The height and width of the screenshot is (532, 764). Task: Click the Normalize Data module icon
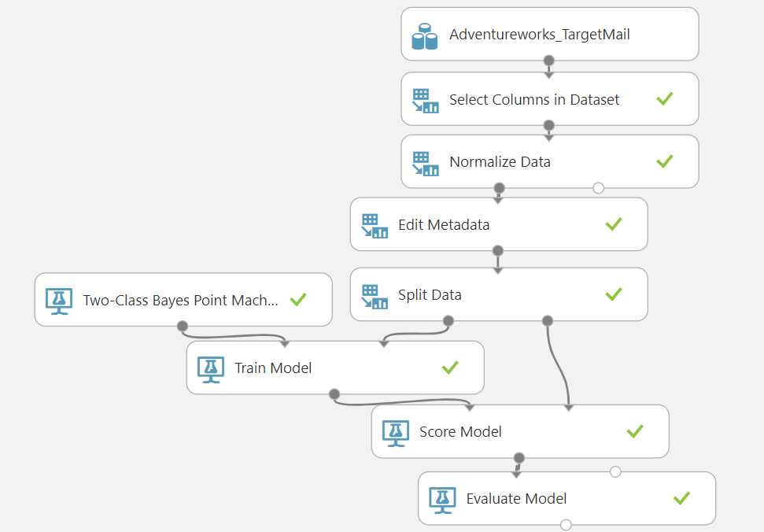[x=425, y=163]
